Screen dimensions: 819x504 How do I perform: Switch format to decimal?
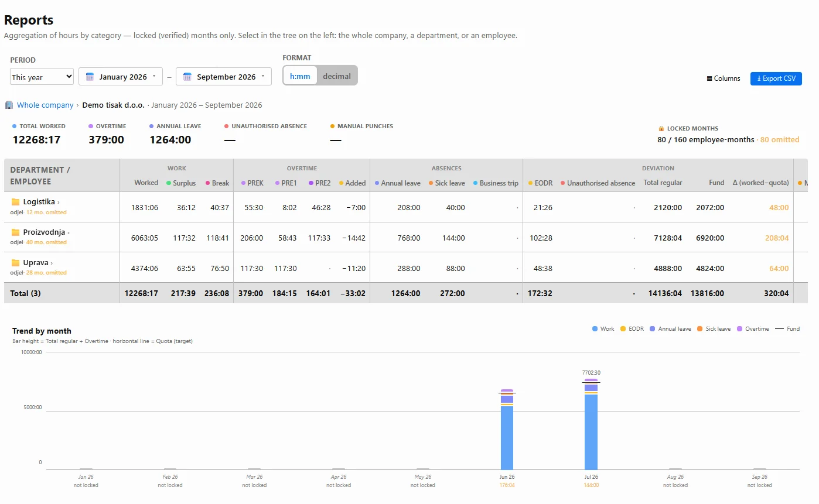(x=337, y=76)
